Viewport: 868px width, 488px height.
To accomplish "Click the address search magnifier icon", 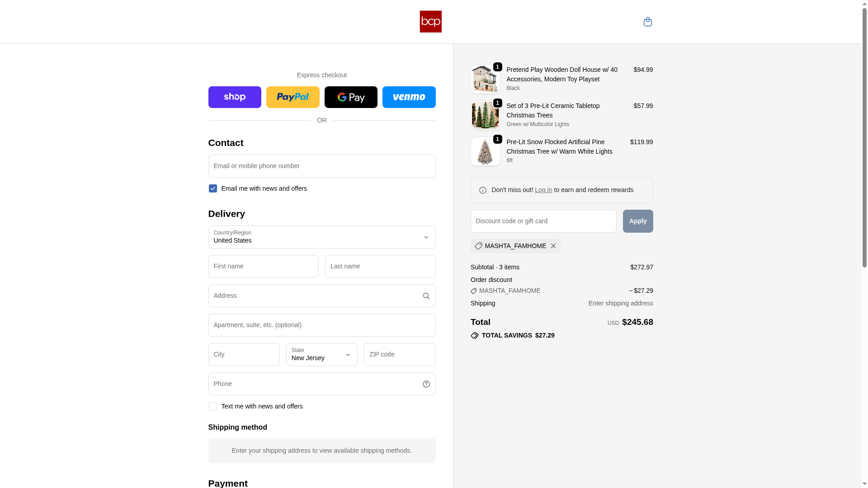I will pyautogui.click(x=426, y=296).
